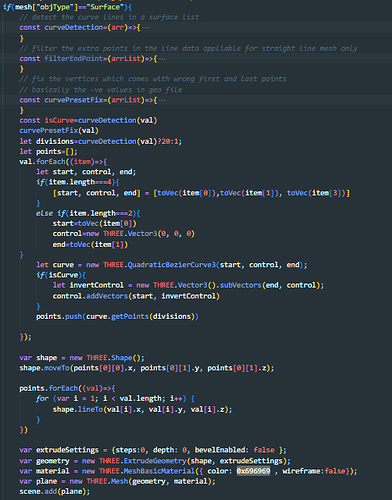Expand the folded curveDetection function ellipsis
Image resolution: width=392 pixels, height=500 pixels.
pos(145,28)
